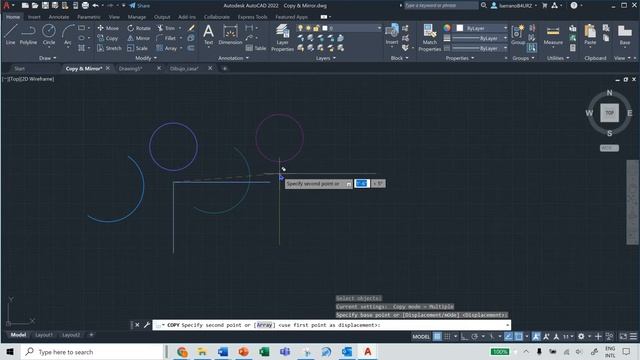This screenshot has height=360, width=640.
Task: Open Layer Properties manager
Action: point(282,38)
